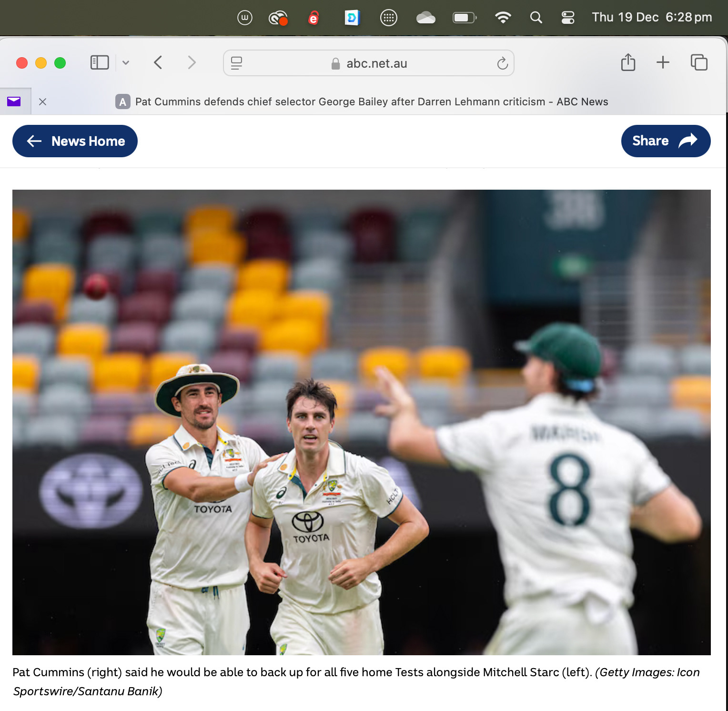Go forward to the next page
728x711 pixels.
pos(192,62)
